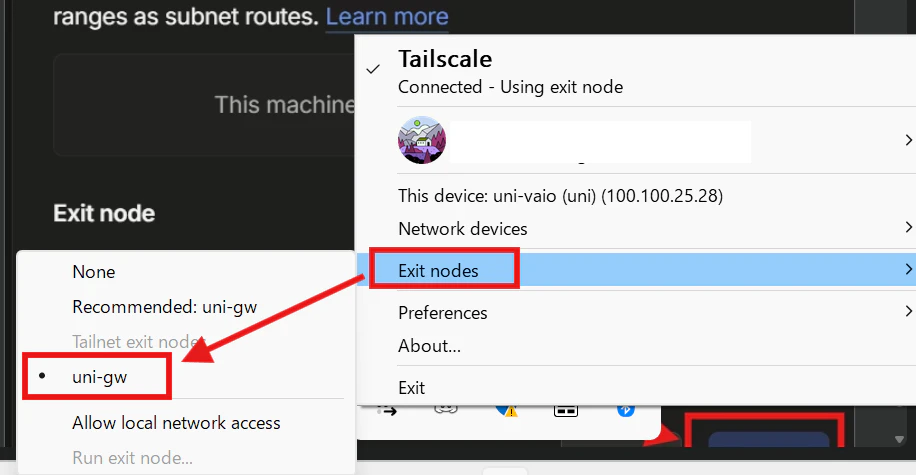This screenshot has width=916, height=475.
Task: Expand the account profile chevron
Action: pyautogui.click(x=908, y=140)
